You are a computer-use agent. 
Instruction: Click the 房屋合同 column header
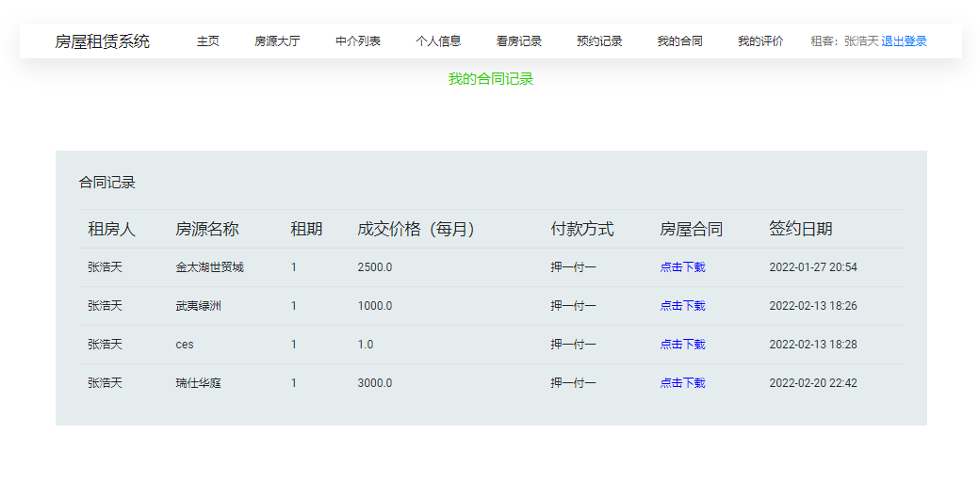coord(691,229)
